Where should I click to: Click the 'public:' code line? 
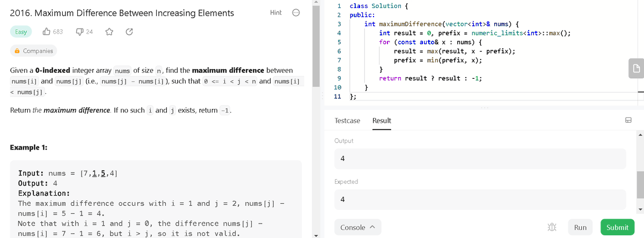pyautogui.click(x=362, y=15)
